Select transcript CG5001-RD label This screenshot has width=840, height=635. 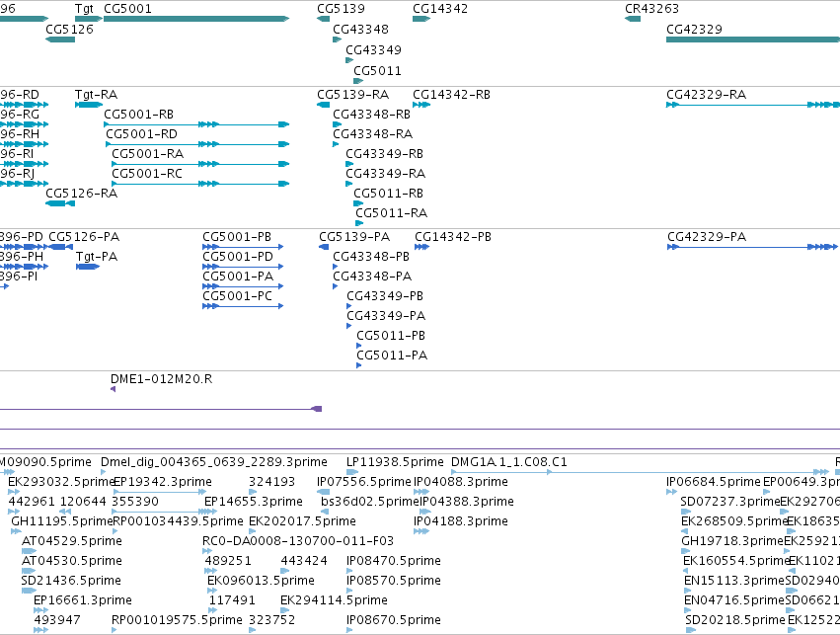141,134
